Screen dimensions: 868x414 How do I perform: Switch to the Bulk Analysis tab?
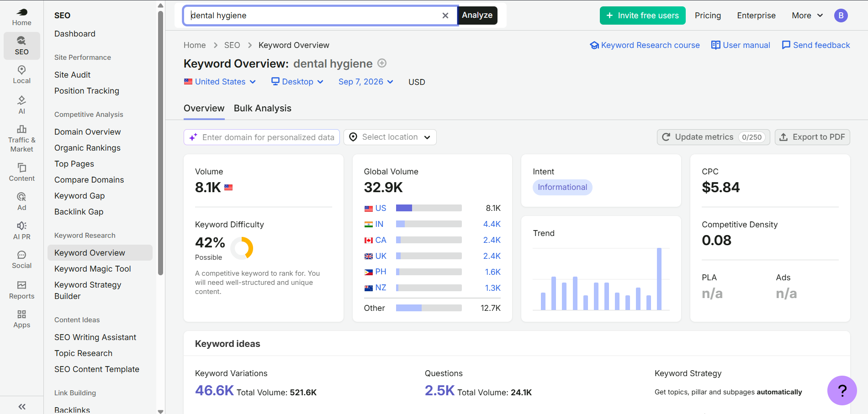point(263,109)
